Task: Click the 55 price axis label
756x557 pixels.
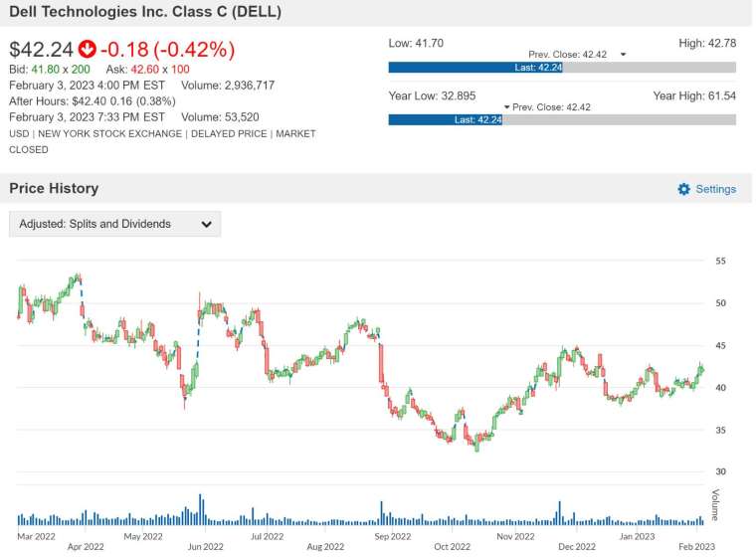Action: click(720, 261)
